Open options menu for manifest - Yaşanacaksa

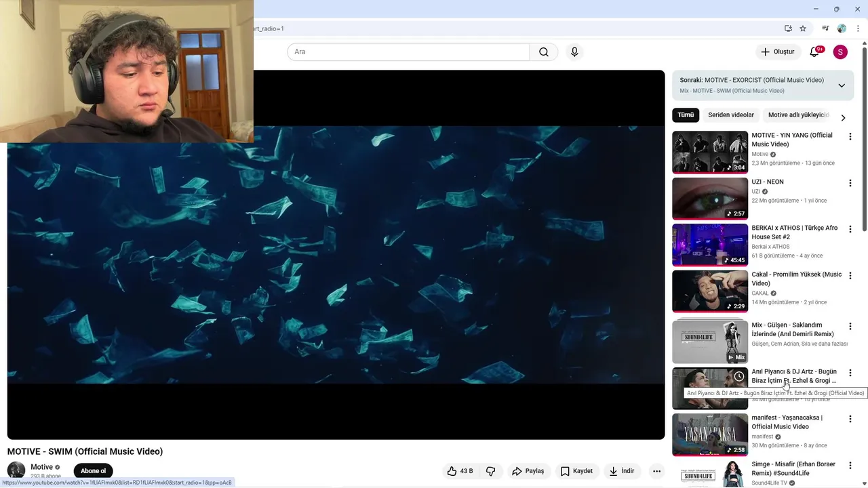click(x=850, y=420)
